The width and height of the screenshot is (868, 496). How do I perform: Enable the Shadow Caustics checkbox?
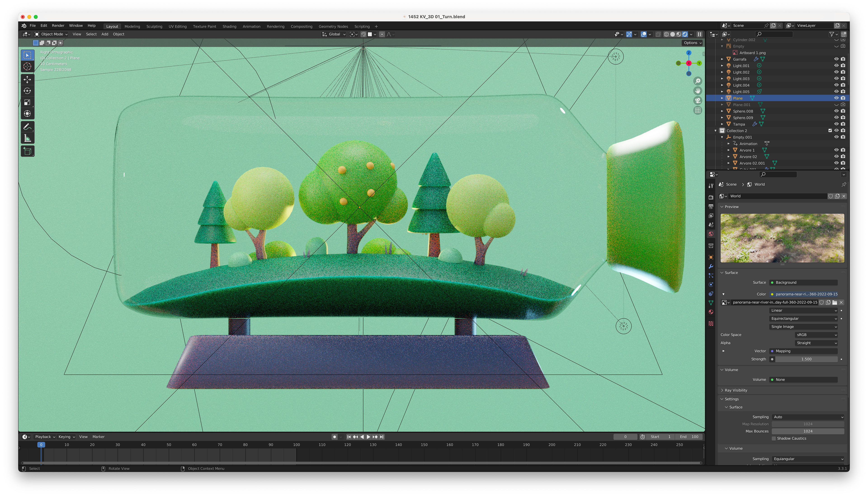774,438
